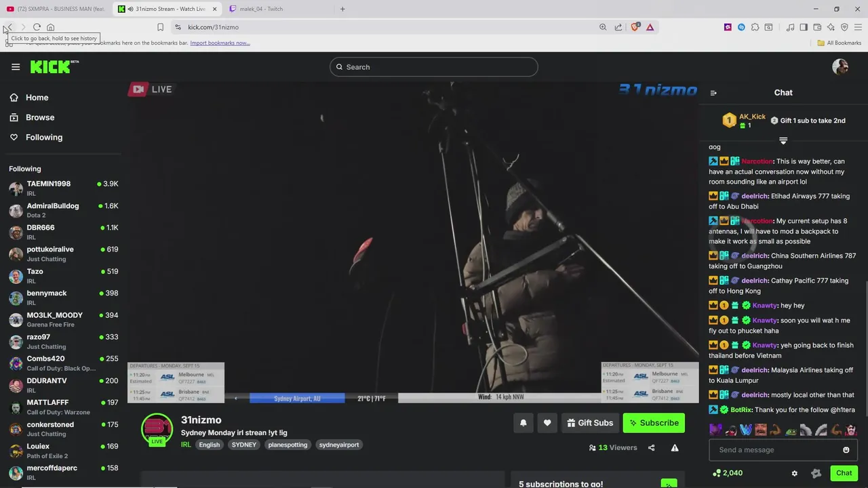This screenshot has height=488, width=868.
Task: Open Tazo channel in Following list
Action: coord(64,276)
